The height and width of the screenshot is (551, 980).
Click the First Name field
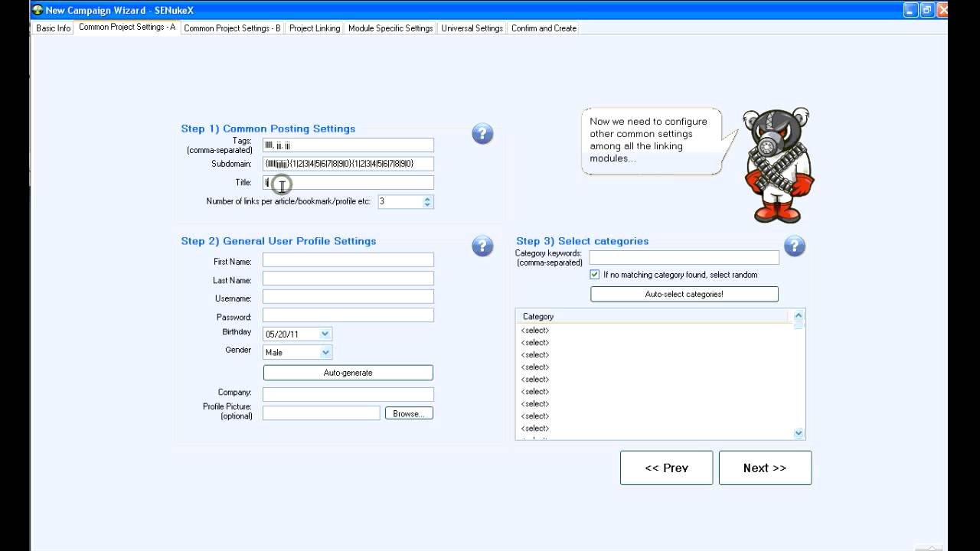click(348, 260)
